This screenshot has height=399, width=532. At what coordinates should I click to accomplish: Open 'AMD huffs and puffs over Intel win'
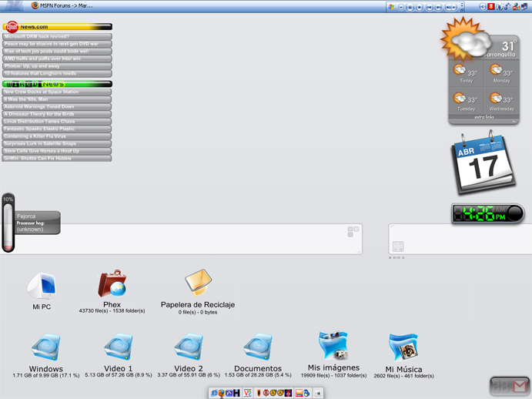(57, 59)
